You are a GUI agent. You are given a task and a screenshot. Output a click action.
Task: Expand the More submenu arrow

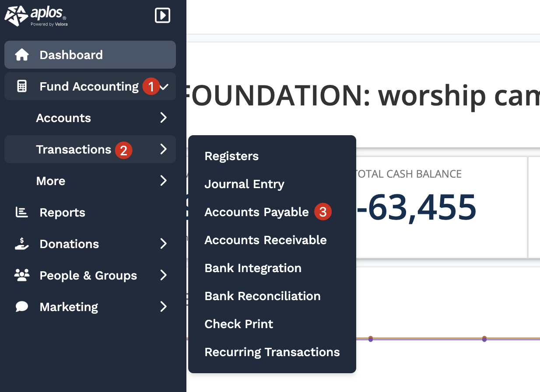pos(164,181)
